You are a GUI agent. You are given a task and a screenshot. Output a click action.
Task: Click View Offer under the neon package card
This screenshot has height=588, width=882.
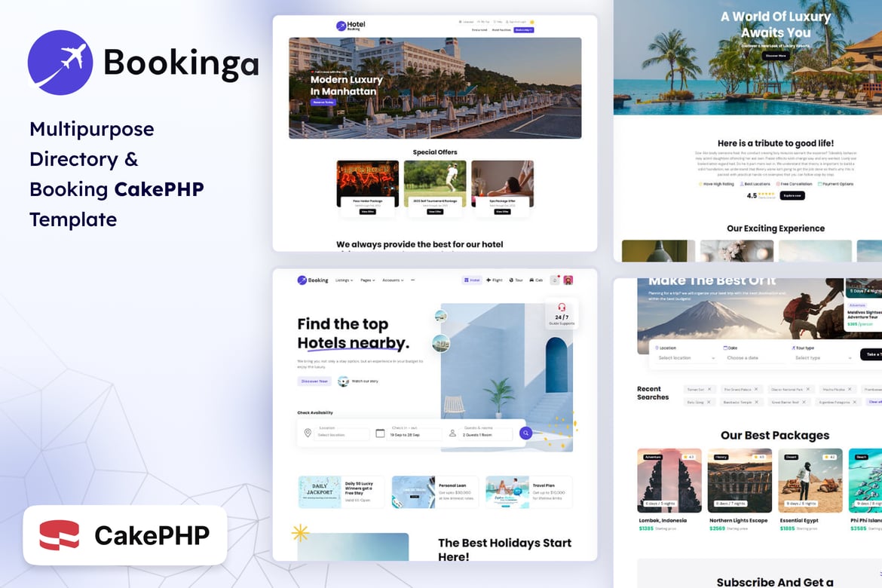click(368, 212)
